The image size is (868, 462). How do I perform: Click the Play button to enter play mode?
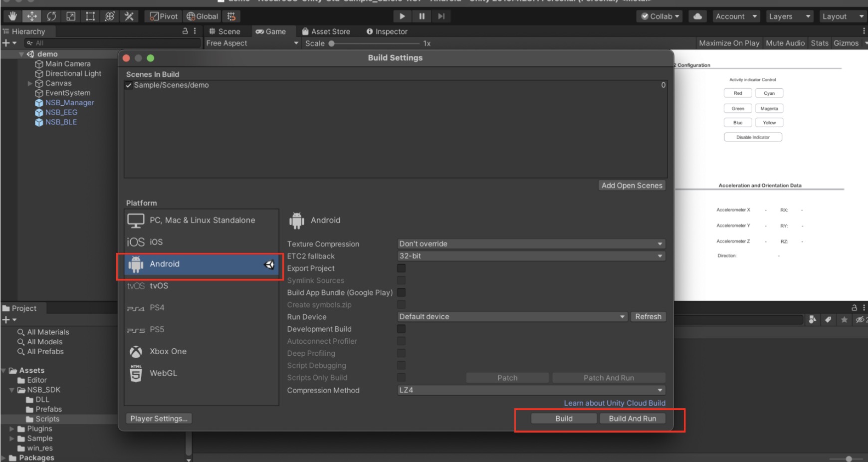point(402,16)
